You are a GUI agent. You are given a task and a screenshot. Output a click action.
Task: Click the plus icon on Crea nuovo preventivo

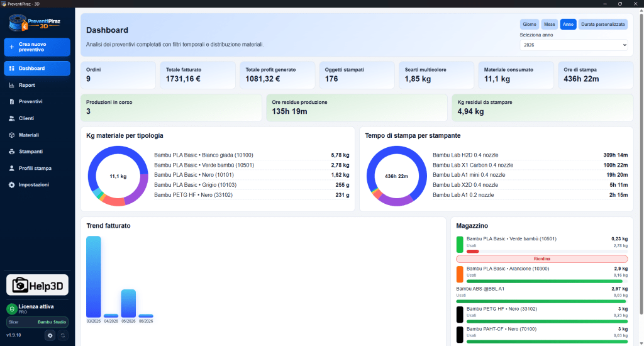(x=11, y=47)
